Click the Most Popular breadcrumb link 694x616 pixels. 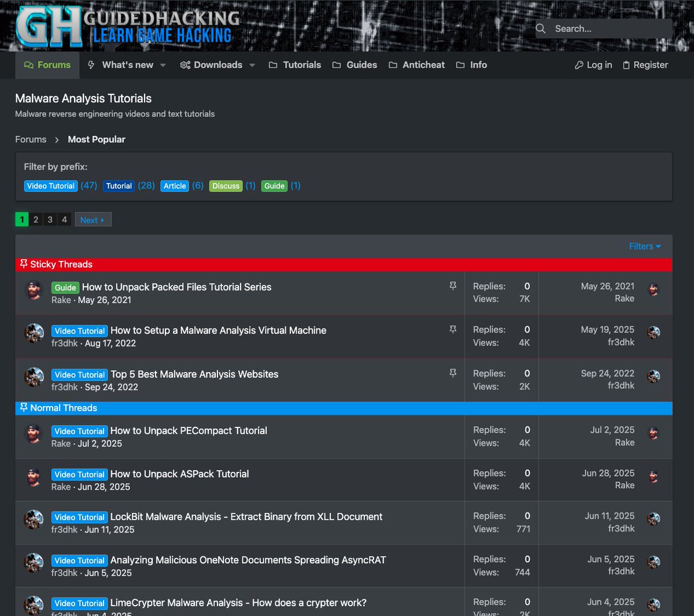pyautogui.click(x=97, y=139)
